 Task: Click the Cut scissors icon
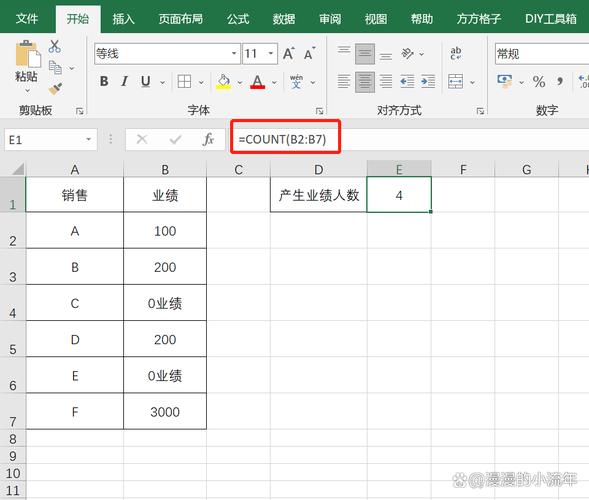(55, 47)
